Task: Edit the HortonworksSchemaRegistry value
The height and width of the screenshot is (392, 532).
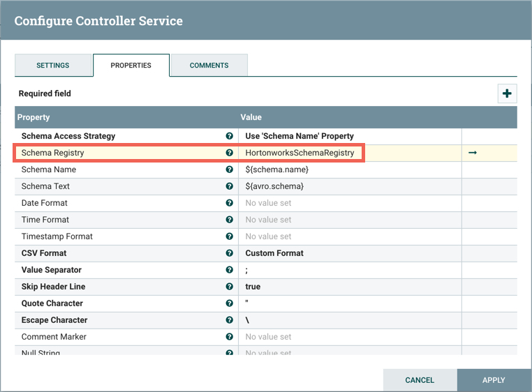Action: tap(350, 153)
